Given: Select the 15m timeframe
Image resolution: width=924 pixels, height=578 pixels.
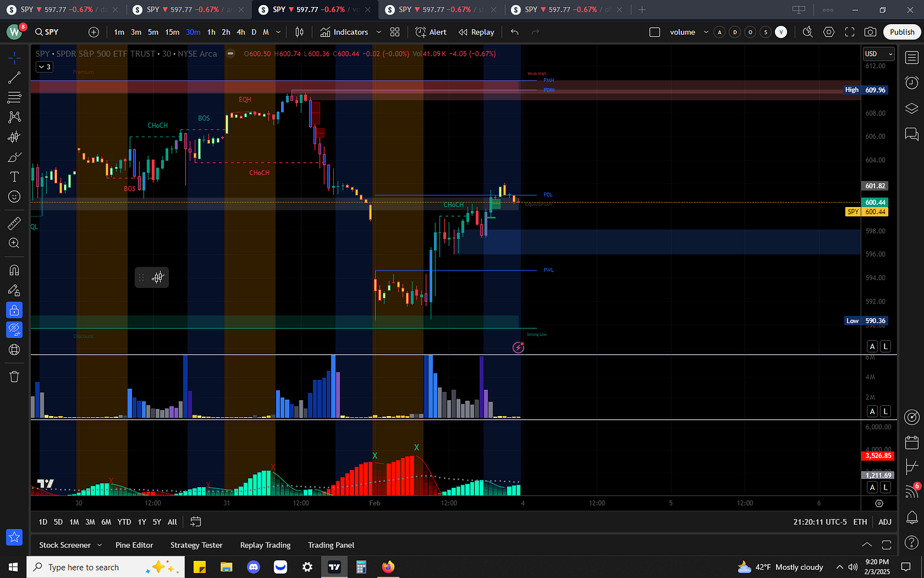Looking at the screenshot, I should click(172, 32).
